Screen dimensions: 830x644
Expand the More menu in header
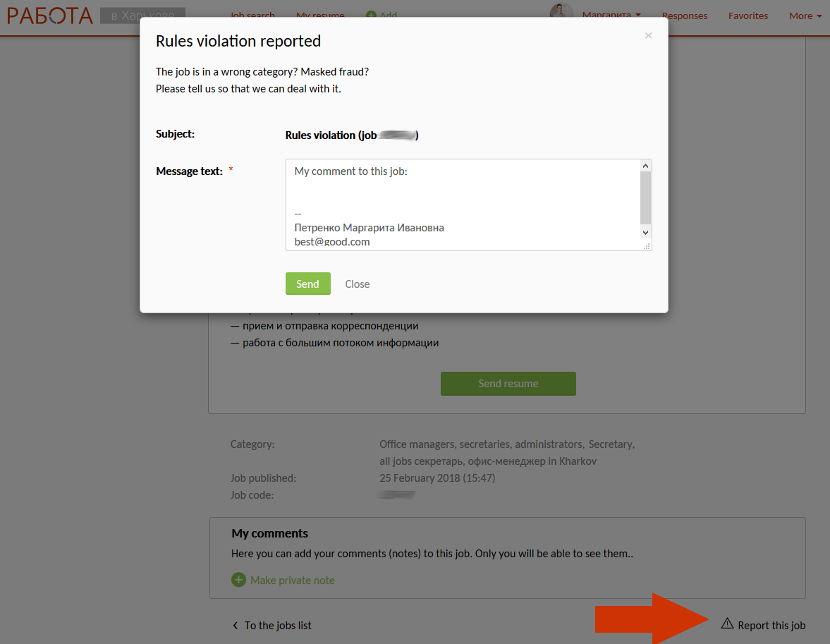click(805, 16)
